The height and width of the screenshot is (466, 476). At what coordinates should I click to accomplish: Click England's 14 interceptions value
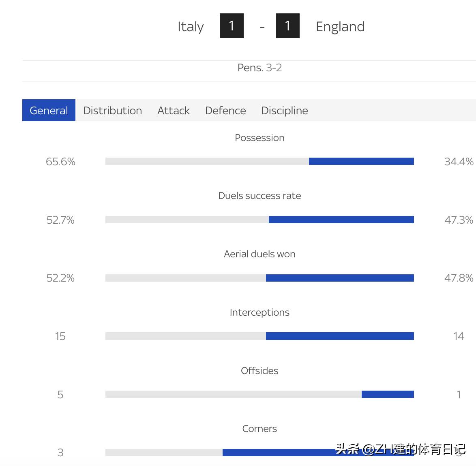click(x=459, y=336)
